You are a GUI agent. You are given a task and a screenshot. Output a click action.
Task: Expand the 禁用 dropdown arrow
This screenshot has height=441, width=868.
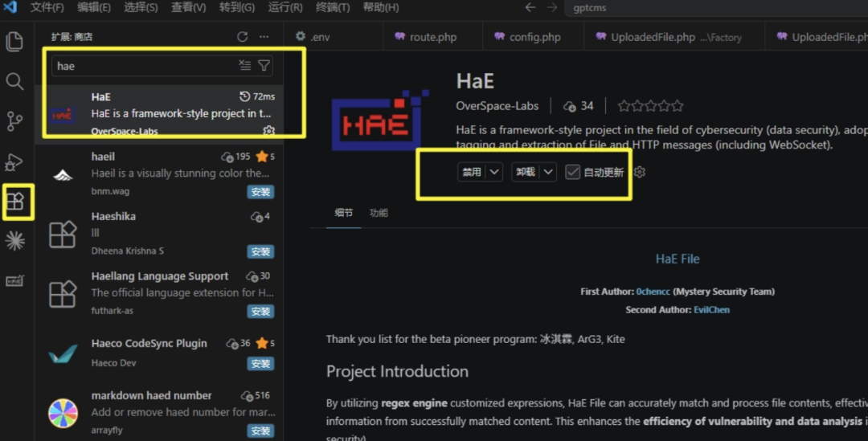493,172
